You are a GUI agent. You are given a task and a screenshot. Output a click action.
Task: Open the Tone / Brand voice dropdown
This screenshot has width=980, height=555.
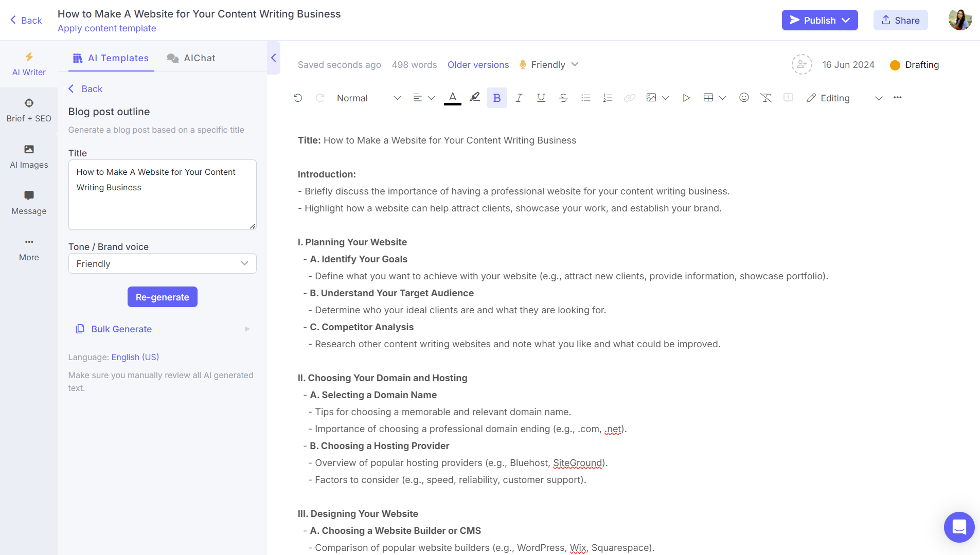[162, 263]
